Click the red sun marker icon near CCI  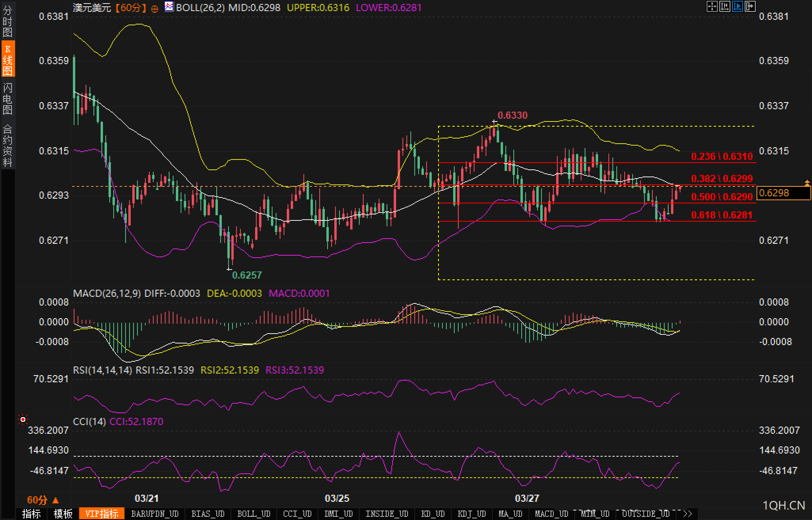(x=23, y=419)
